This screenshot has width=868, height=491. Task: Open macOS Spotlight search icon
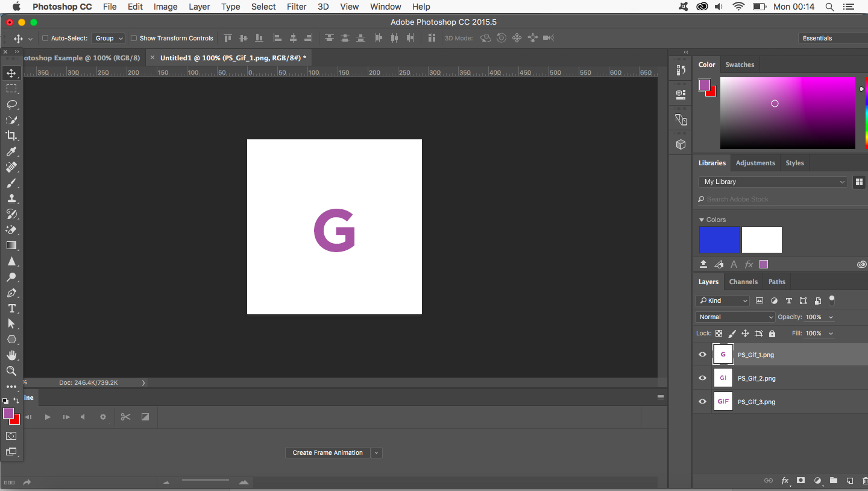(830, 7)
